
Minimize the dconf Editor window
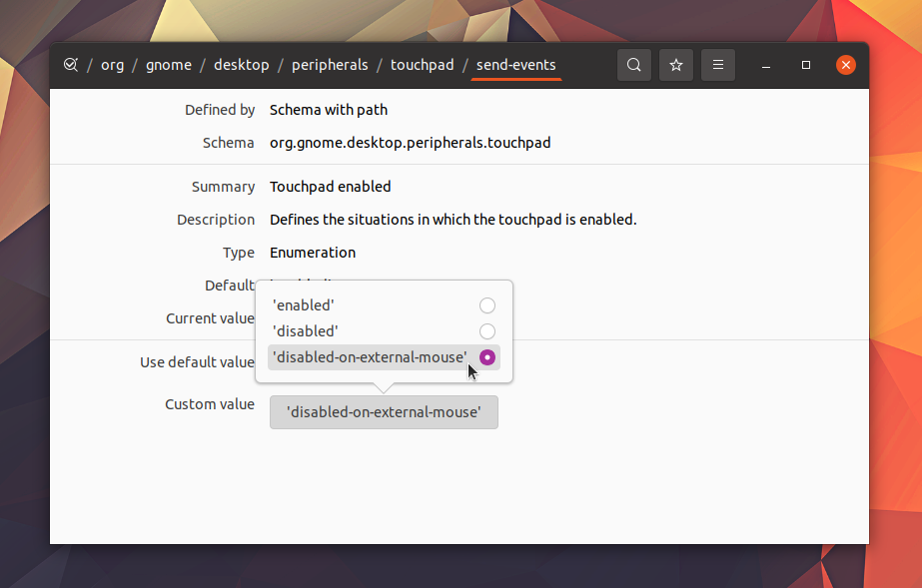(765, 65)
